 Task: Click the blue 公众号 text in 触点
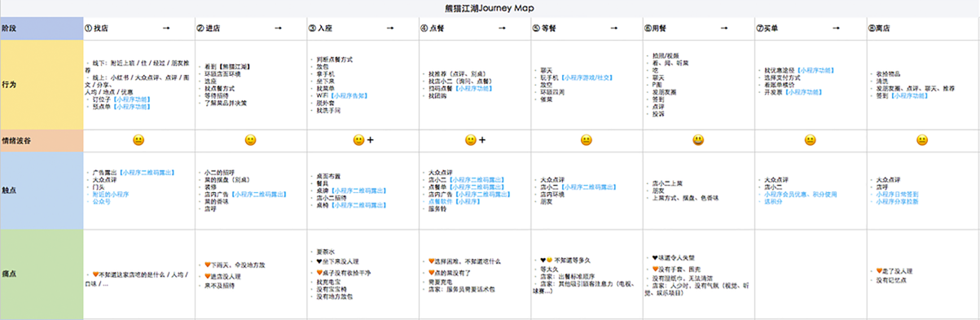coord(101,201)
